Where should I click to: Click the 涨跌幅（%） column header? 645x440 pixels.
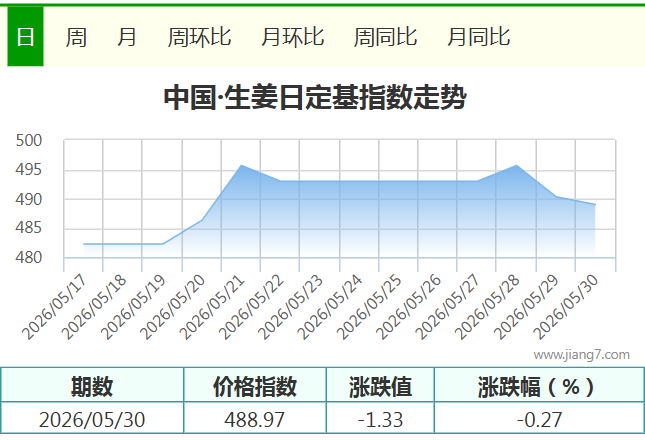point(539,385)
